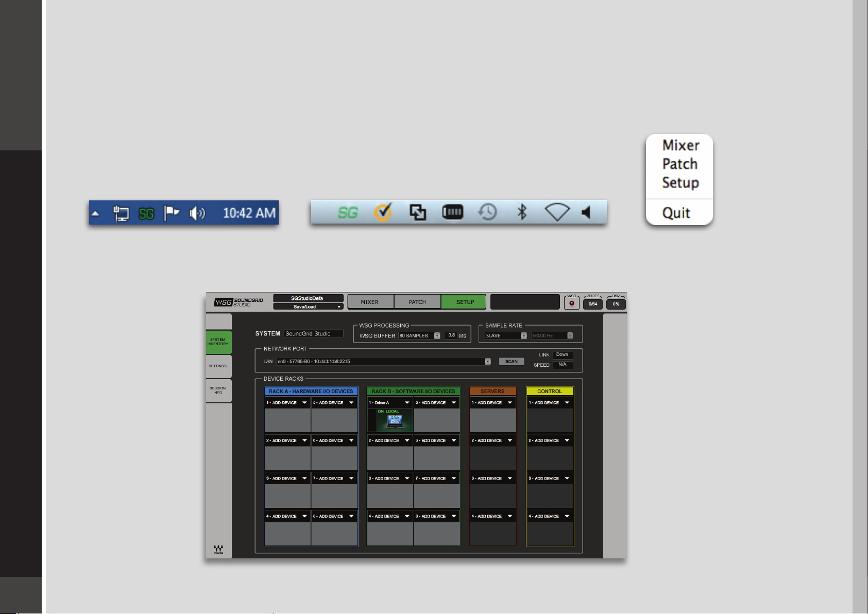Open the battery status menu bar icon
The image size is (868, 614).
(x=453, y=212)
